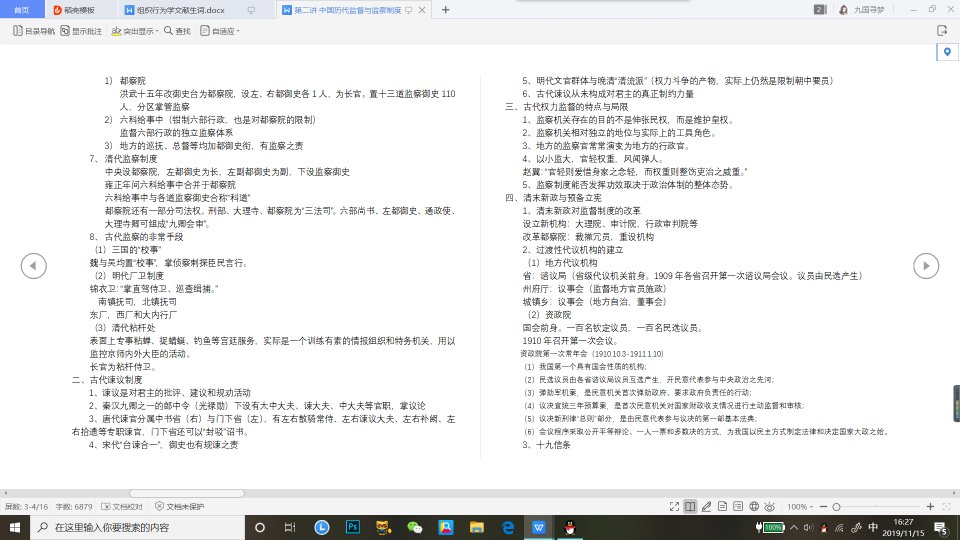The image size is (960, 540).
Task: Open Microsoft Edge from the taskbar
Action: point(508,527)
